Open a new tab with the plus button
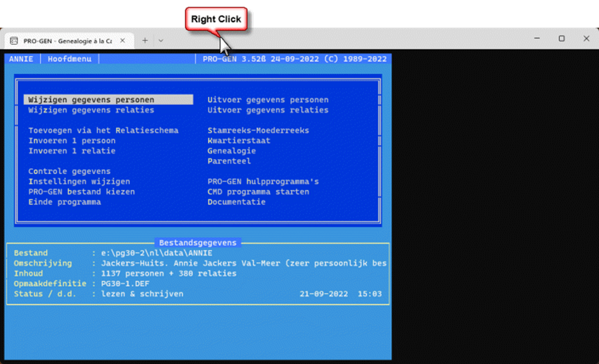 145,41
